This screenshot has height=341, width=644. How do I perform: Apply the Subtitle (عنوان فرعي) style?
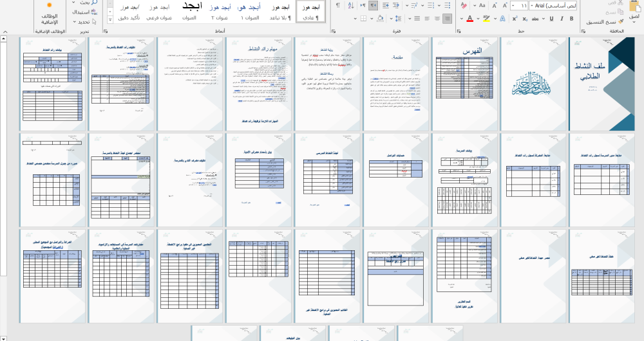click(159, 12)
